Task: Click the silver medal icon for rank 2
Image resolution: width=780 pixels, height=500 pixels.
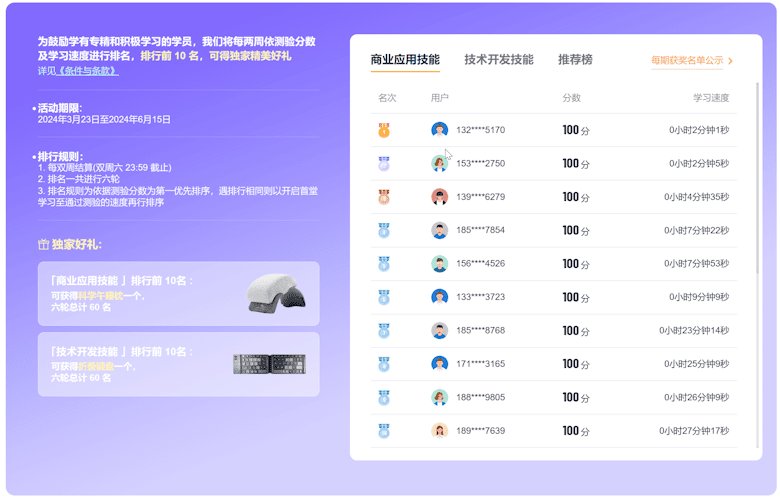Action: (384, 163)
